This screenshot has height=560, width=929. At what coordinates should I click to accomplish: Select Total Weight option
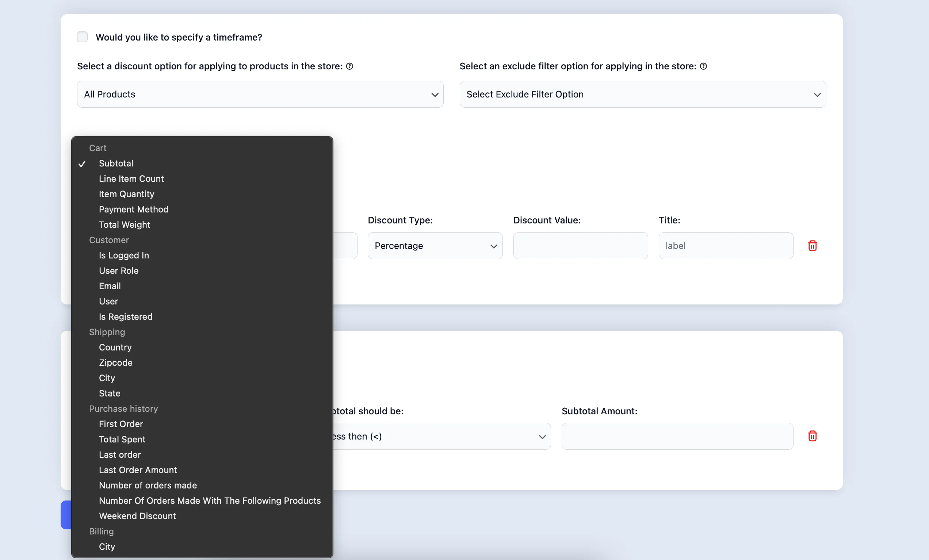(125, 225)
